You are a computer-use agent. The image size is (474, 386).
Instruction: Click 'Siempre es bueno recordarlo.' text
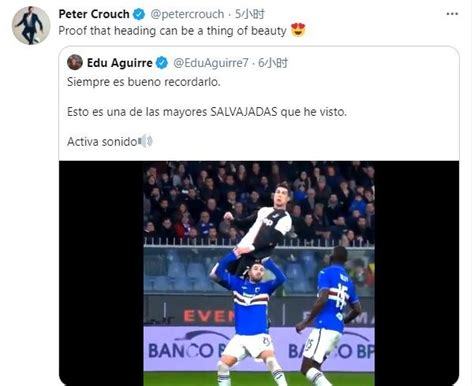(144, 82)
